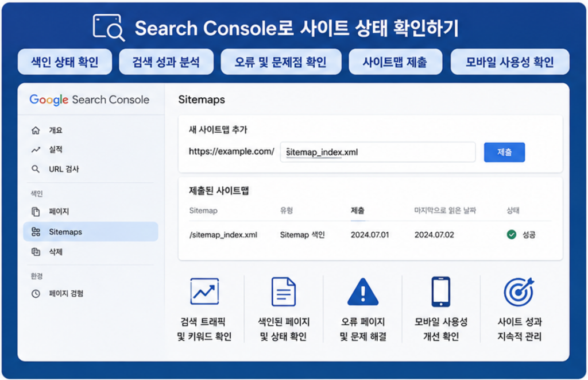Click the 환경 section label in sidebar
This screenshot has height=380, width=588.
click(36, 277)
